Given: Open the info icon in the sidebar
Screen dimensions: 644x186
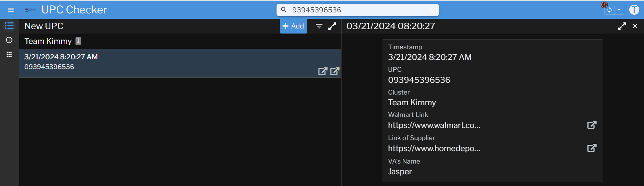Looking at the screenshot, I should (9, 40).
